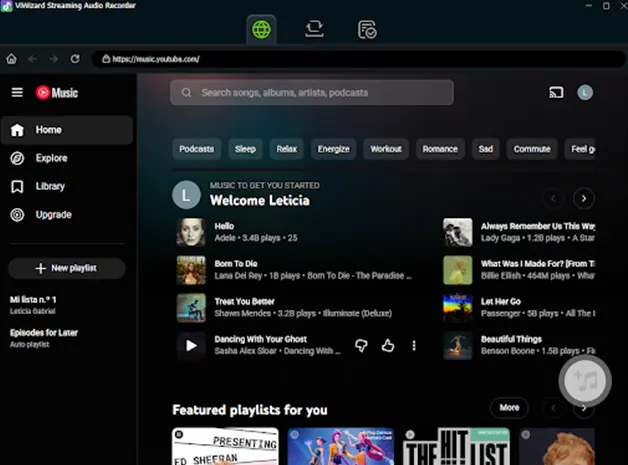Open the Presenting Ed Sheeran playlist card
Image resolution: width=628 pixels, height=465 pixels.
coord(225,446)
